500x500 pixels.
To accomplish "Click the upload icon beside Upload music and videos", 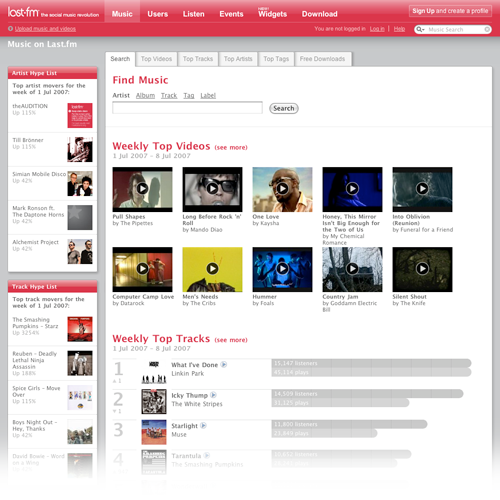I will (10, 29).
